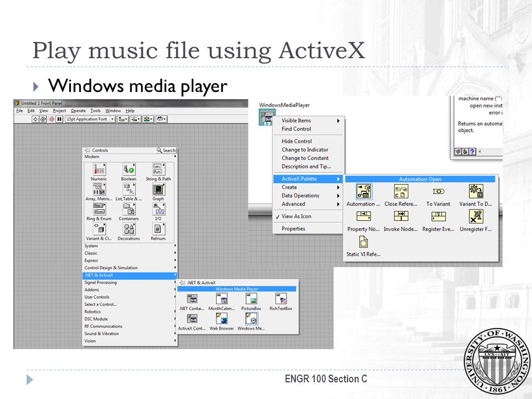Open the File menu
The height and width of the screenshot is (399, 532).
point(20,111)
